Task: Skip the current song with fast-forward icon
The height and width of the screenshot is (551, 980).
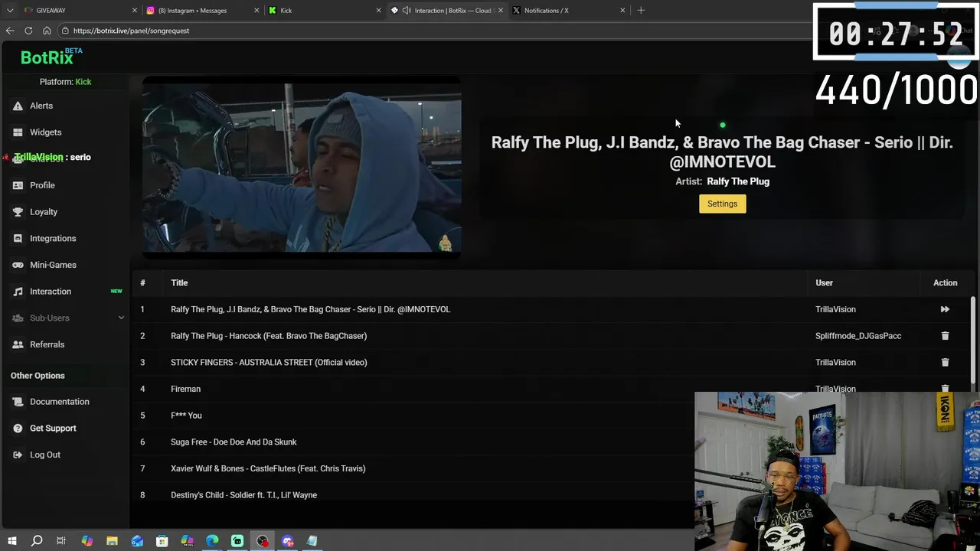Action: click(x=945, y=309)
